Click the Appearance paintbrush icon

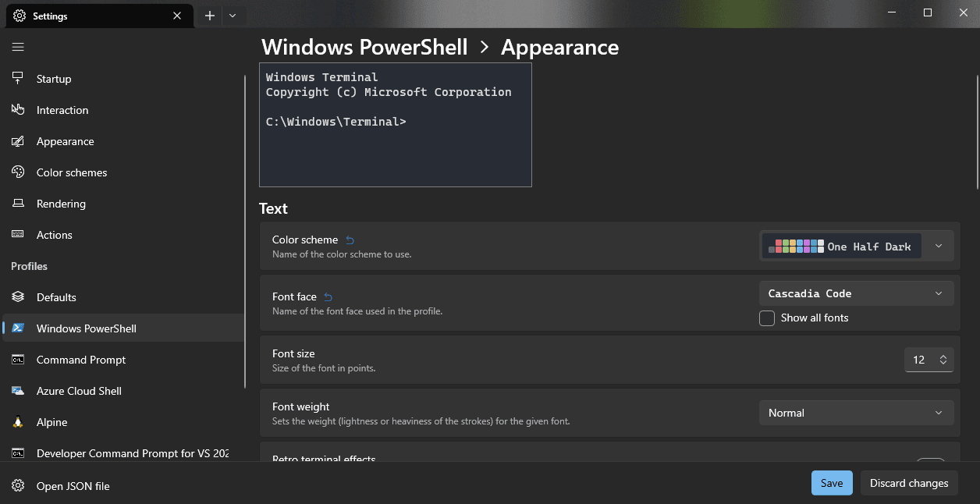point(17,140)
